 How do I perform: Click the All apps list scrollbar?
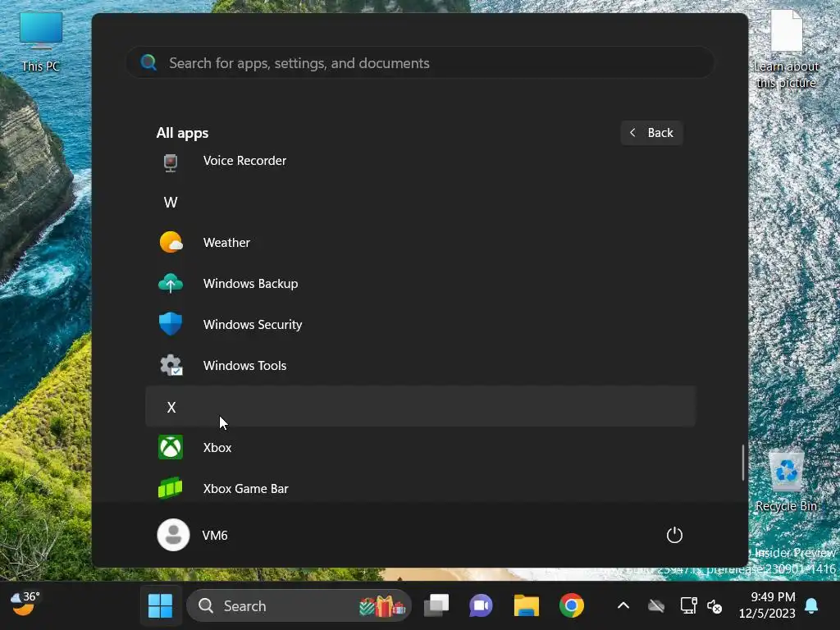(x=742, y=462)
